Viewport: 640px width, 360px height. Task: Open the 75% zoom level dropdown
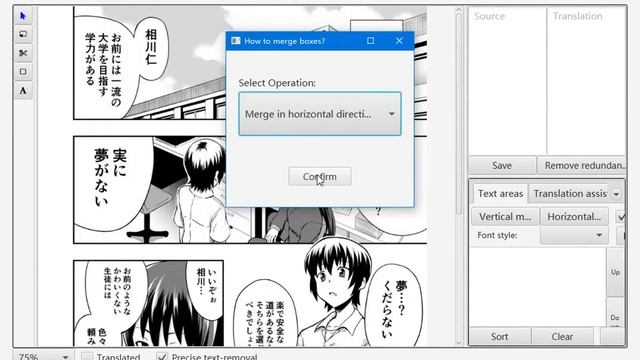click(43, 356)
